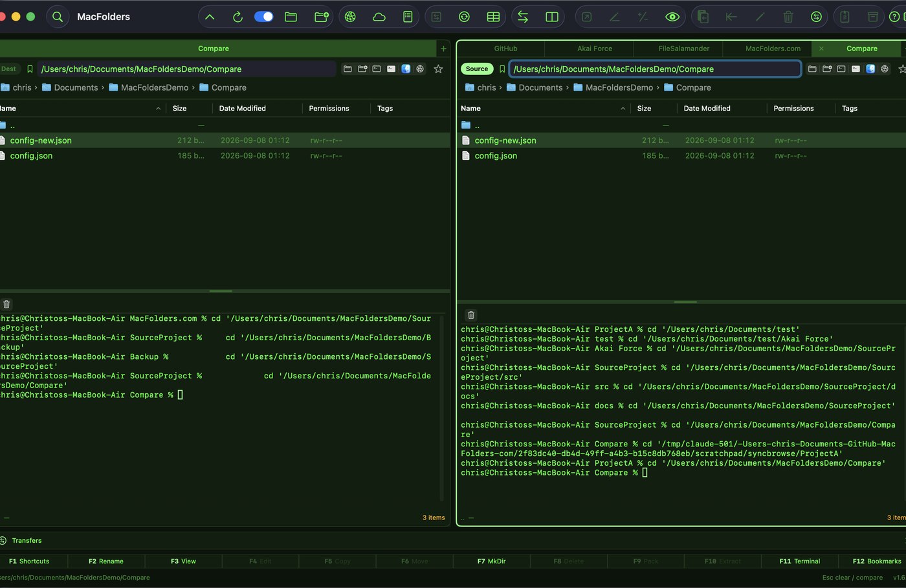The height and width of the screenshot is (588, 906).
Task: Sort the Dest pane by Size
Action: pos(179,109)
